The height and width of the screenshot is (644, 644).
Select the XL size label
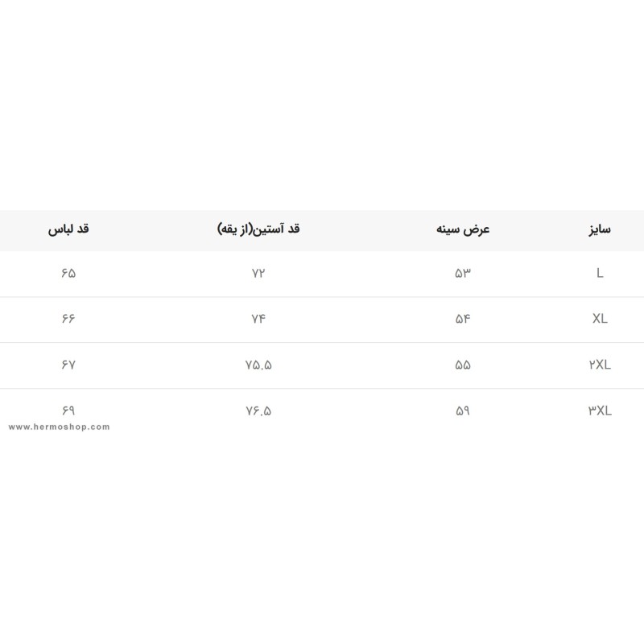tap(600, 319)
